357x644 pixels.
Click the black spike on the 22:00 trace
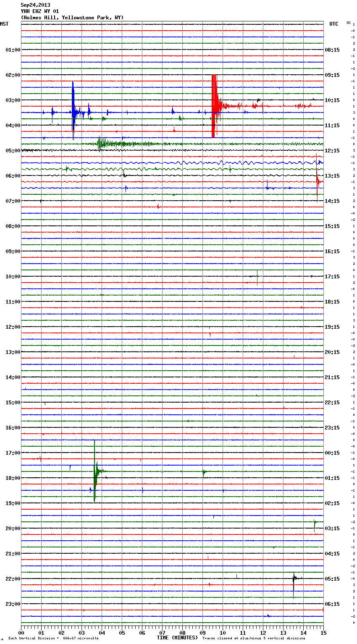294,584
